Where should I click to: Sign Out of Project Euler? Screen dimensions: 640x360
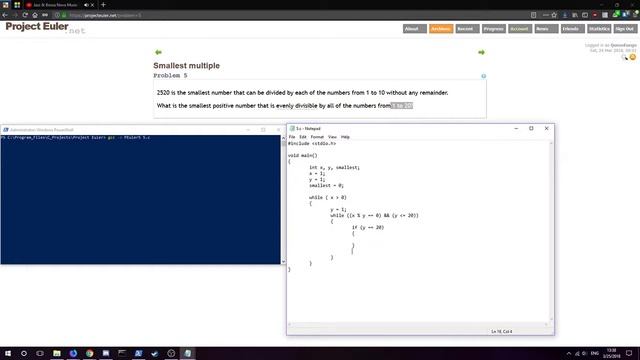[625, 29]
